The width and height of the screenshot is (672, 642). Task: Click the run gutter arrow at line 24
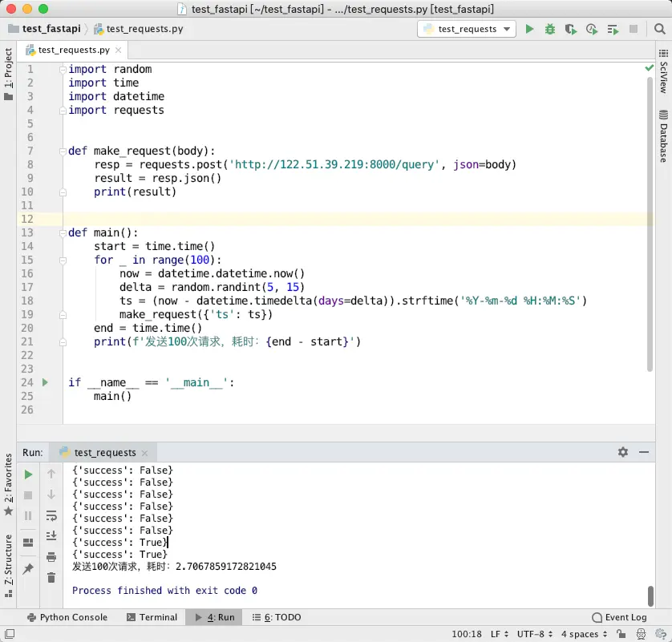point(45,382)
